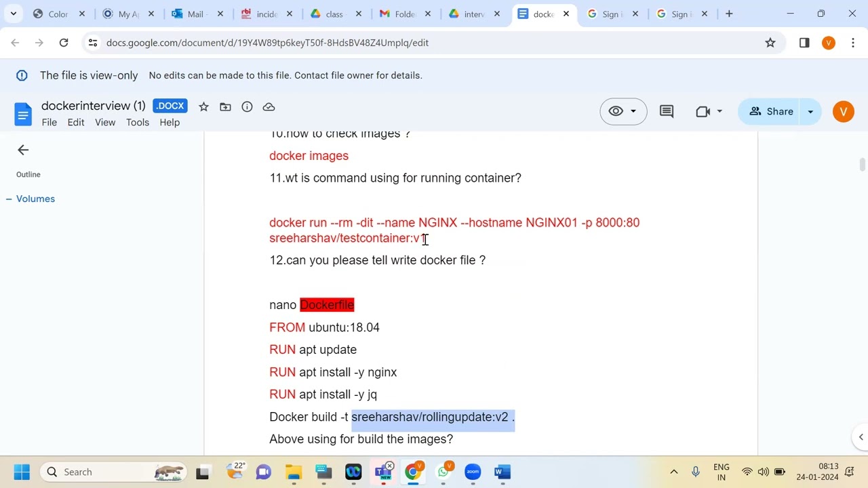Close the active docker document tab
868x488 pixels.
[566, 14]
